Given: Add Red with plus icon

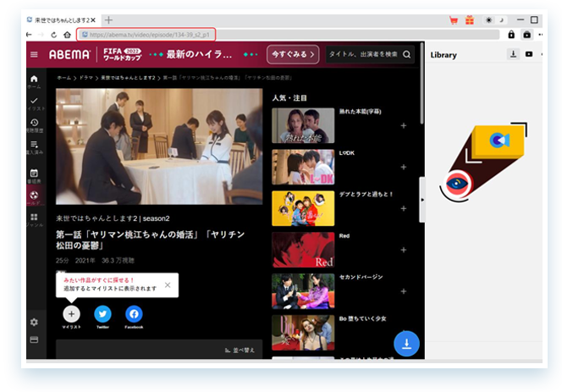Looking at the screenshot, I should click(x=404, y=250).
